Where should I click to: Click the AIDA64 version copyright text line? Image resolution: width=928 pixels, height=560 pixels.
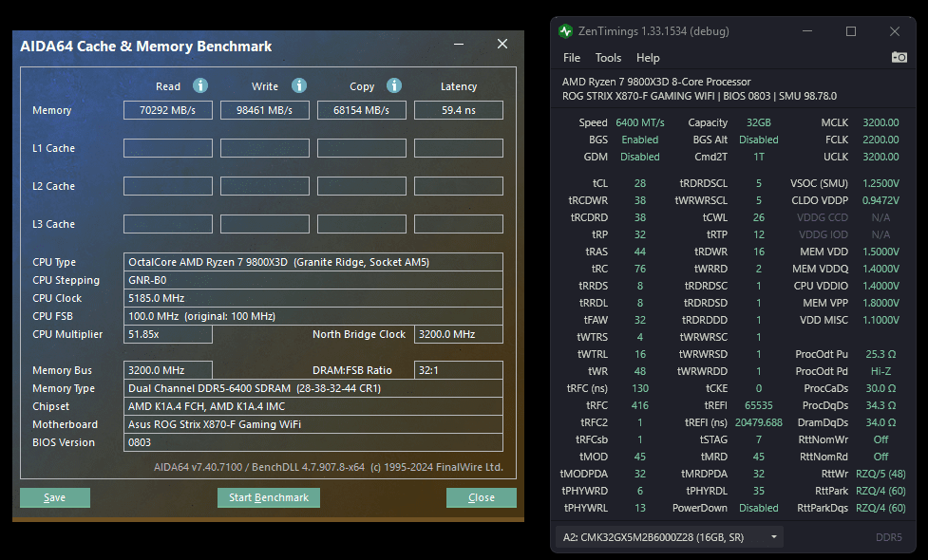pyautogui.click(x=329, y=467)
